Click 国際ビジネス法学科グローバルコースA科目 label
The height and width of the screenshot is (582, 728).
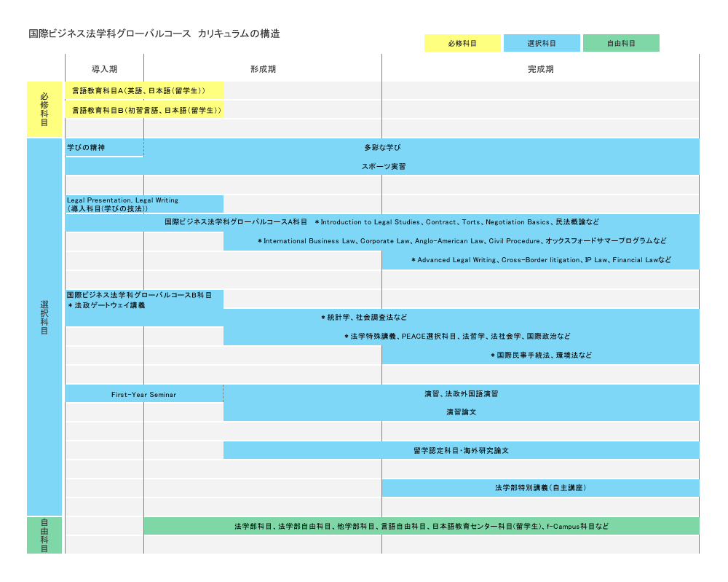236,222
